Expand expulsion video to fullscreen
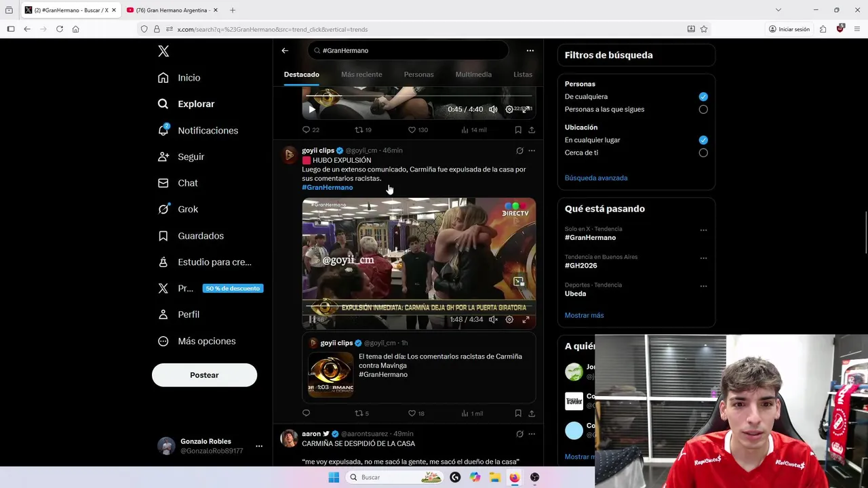 coord(526,320)
